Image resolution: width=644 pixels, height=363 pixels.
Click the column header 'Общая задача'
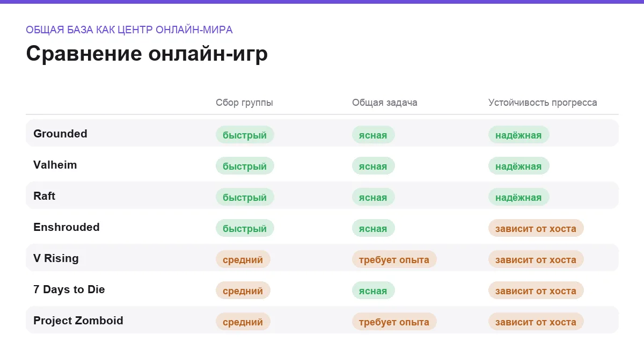[x=384, y=103]
